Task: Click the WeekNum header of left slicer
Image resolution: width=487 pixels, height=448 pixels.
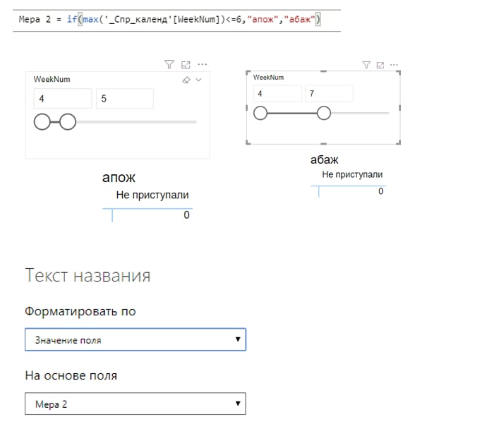Action: coord(52,80)
